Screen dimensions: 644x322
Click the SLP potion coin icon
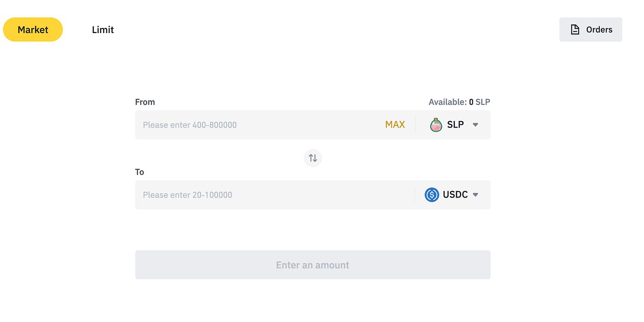point(436,124)
